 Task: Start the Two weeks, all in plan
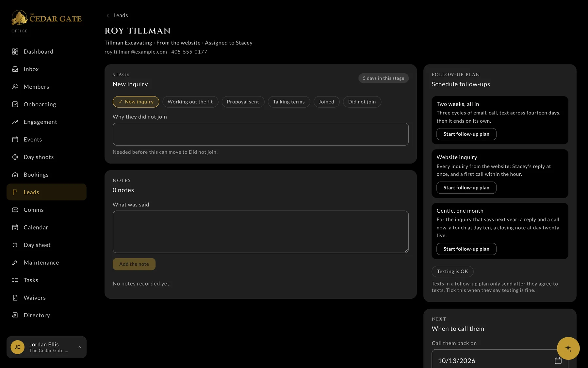pos(466,134)
